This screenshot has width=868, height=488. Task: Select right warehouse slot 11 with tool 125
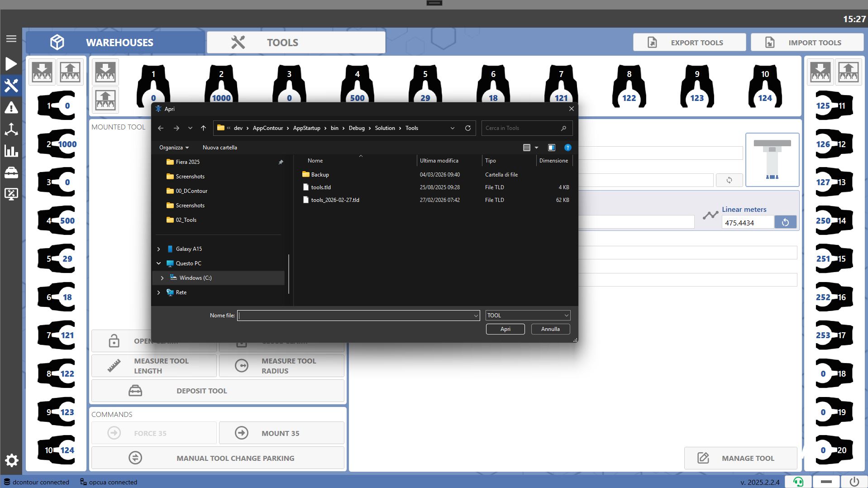[834, 105]
